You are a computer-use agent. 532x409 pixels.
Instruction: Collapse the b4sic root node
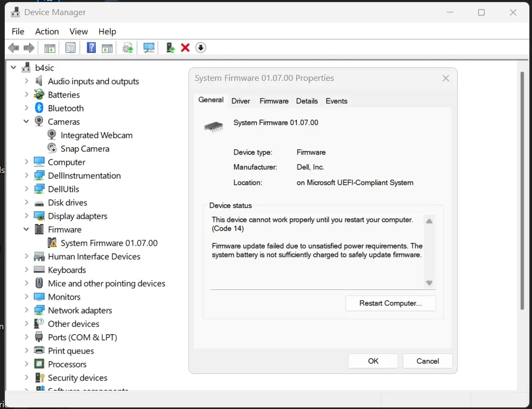coord(13,67)
